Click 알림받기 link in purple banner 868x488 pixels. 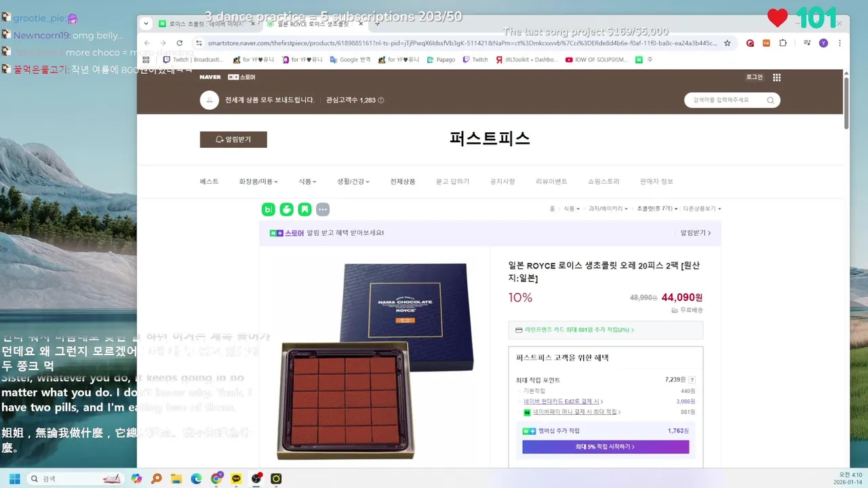click(x=696, y=232)
